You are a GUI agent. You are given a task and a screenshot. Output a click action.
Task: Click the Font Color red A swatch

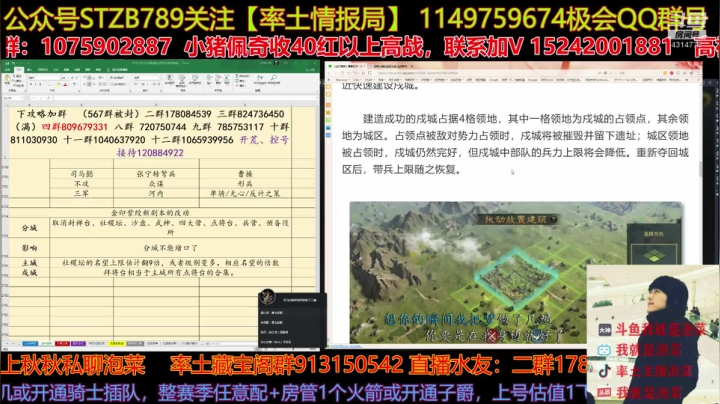tap(65, 84)
